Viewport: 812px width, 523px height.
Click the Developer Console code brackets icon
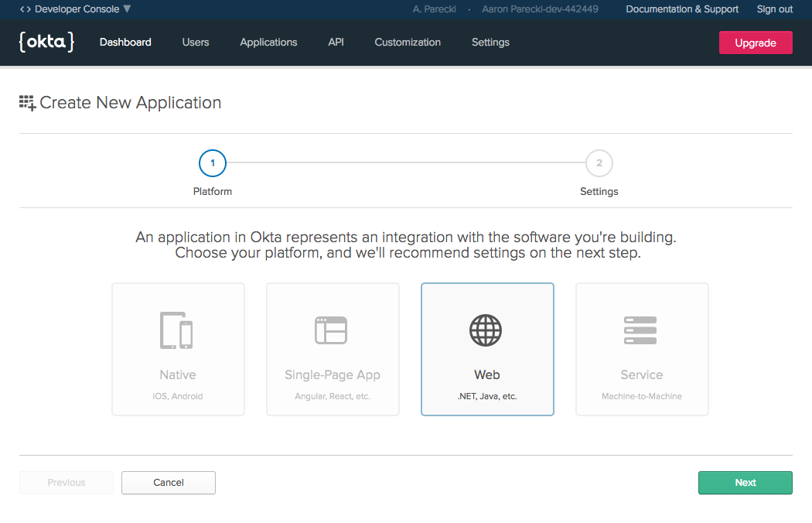coord(26,9)
